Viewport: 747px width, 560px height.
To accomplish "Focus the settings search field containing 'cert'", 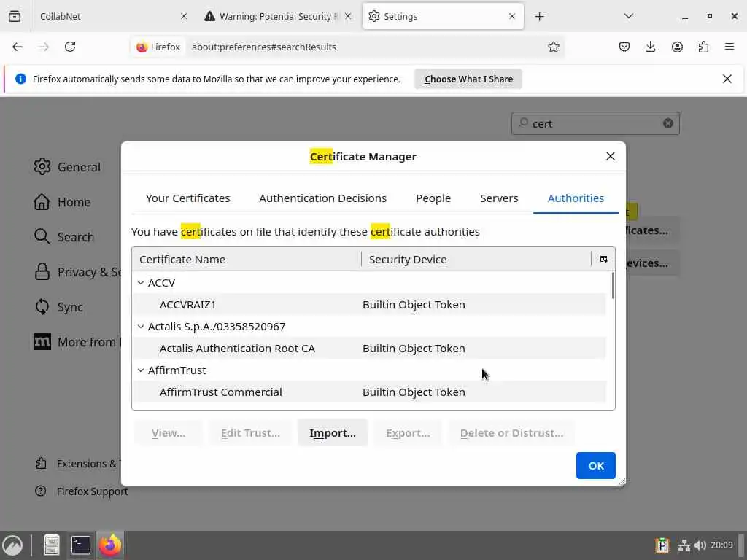I will click(595, 123).
